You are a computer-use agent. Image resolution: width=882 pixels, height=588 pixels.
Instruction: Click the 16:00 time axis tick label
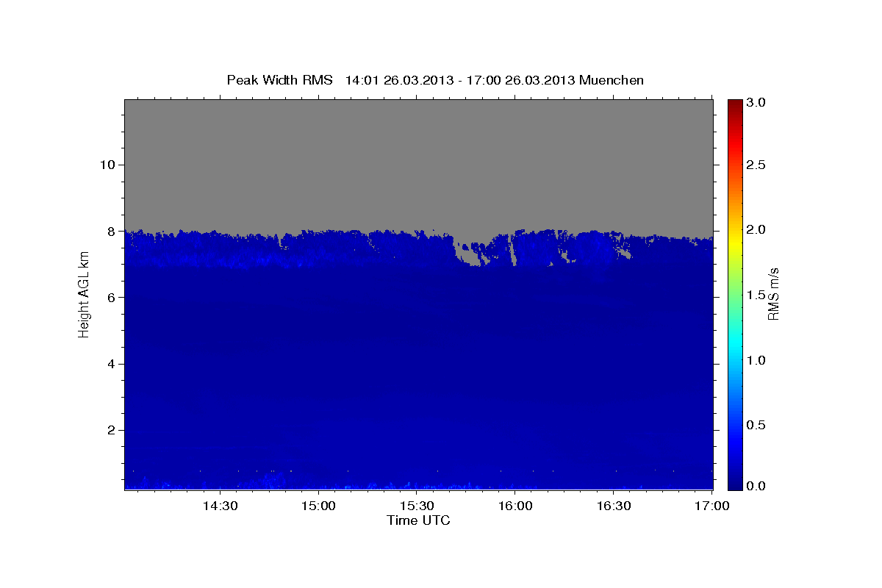(x=514, y=506)
